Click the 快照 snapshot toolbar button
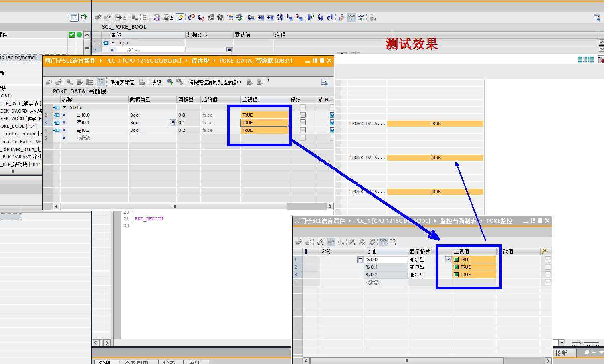Screen dimensions: 604x364 (x=156, y=82)
